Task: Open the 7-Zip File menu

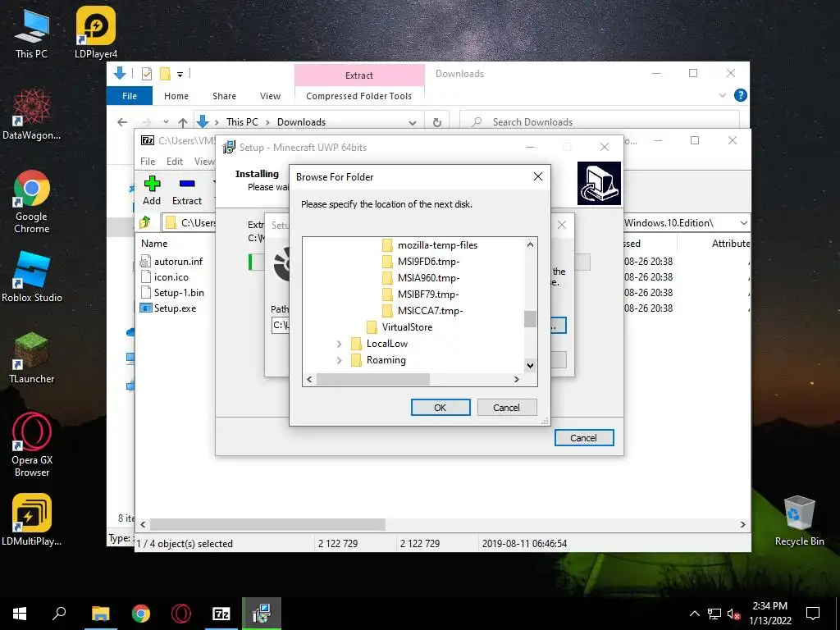Action: click(x=148, y=162)
